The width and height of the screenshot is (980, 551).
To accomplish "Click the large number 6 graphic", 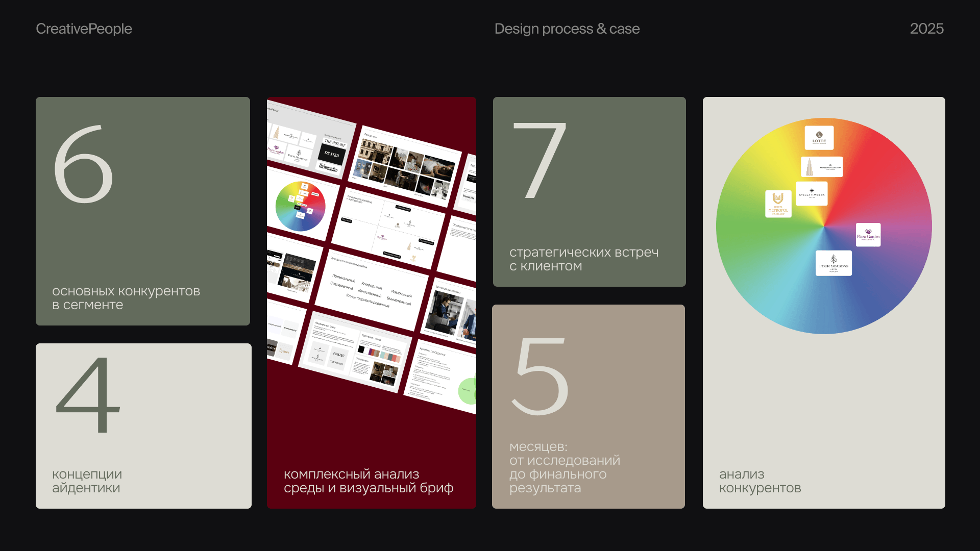I will pyautogui.click(x=84, y=164).
